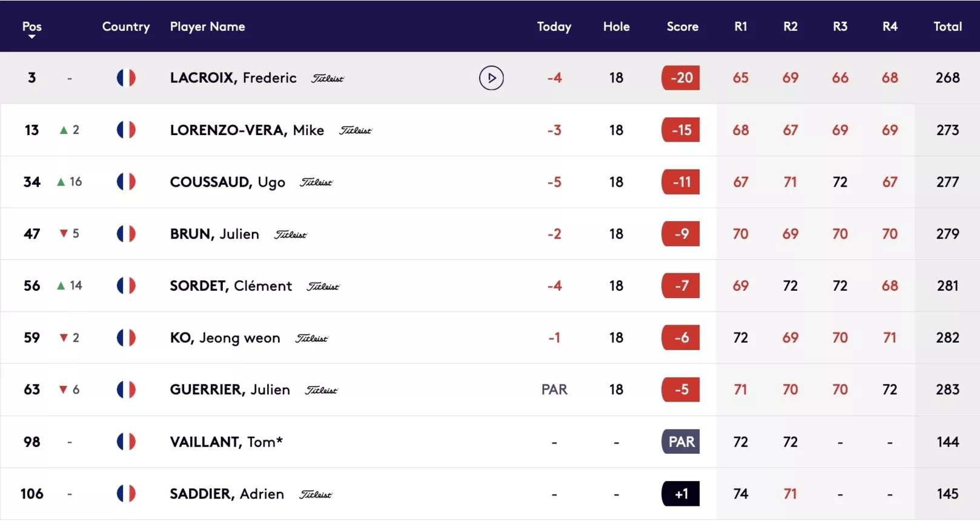The height and width of the screenshot is (521, 980).
Task: Sort leaderboard by Total column header
Action: tap(947, 27)
